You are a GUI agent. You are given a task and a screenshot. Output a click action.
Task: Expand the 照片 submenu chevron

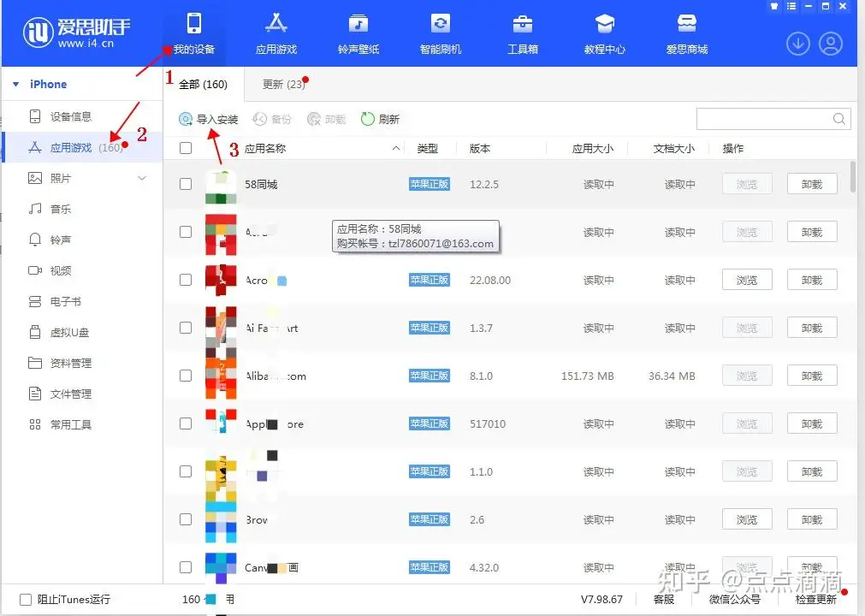click(x=142, y=178)
